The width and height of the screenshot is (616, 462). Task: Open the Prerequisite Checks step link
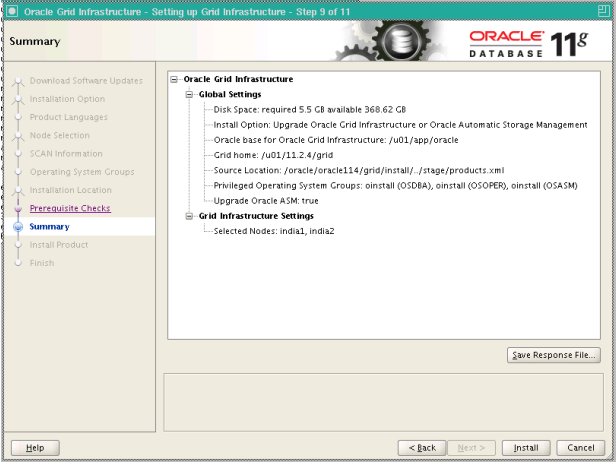pos(70,208)
